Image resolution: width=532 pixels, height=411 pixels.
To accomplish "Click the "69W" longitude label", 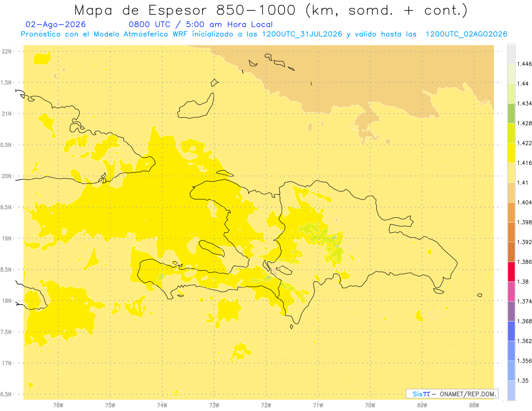I will pyautogui.click(x=422, y=405).
